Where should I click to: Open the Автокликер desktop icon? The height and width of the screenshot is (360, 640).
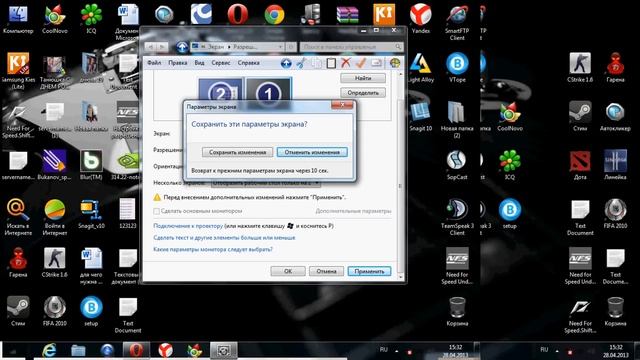[x=615, y=116]
